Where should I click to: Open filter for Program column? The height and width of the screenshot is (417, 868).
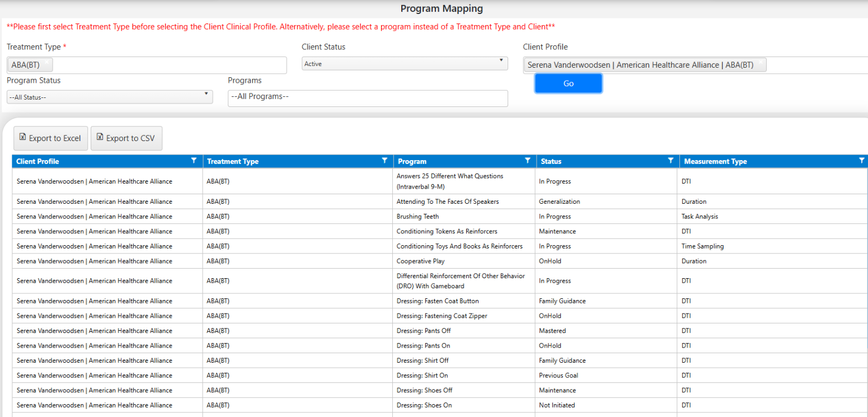click(527, 161)
